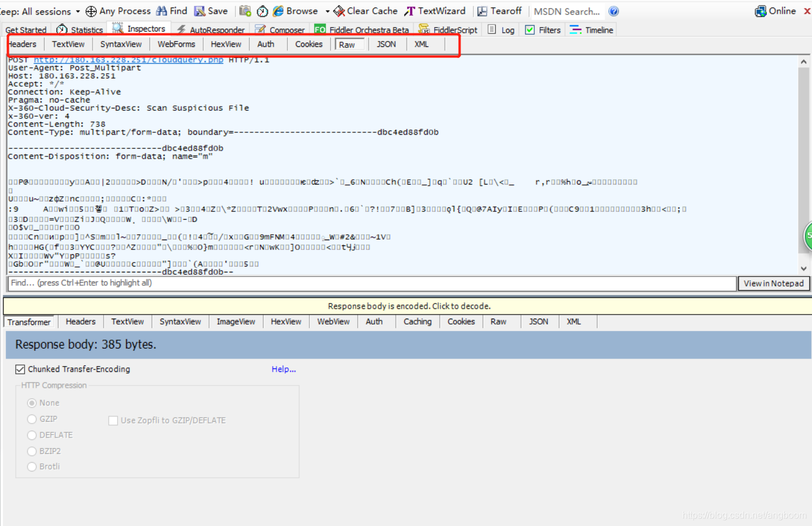This screenshot has width=812, height=526.
Task: Clear the cache using the eraser icon
Action: (338, 11)
